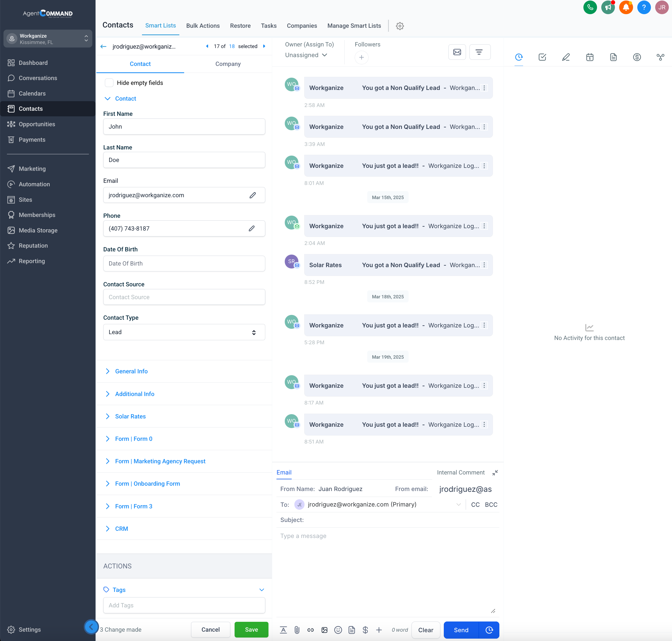Switch to the Company tab
Screen dimensions: 672x641
[x=228, y=64]
